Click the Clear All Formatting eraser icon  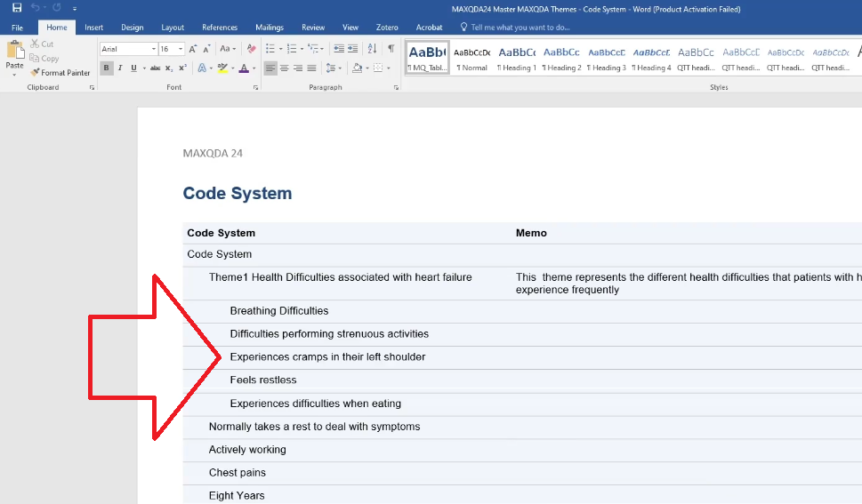click(x=251, y=49)
